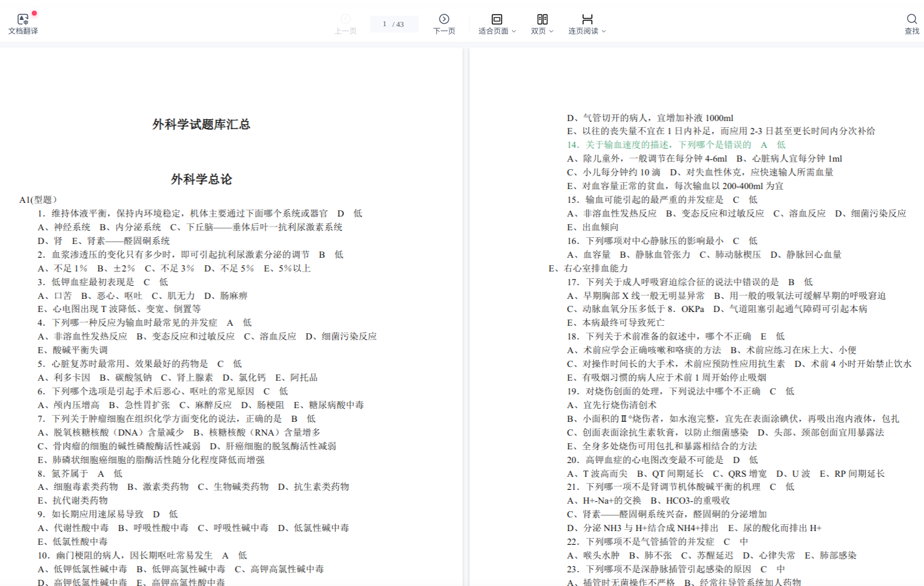The image size is (924, 586).
Task: Click the page number input field
Action: 394,24
